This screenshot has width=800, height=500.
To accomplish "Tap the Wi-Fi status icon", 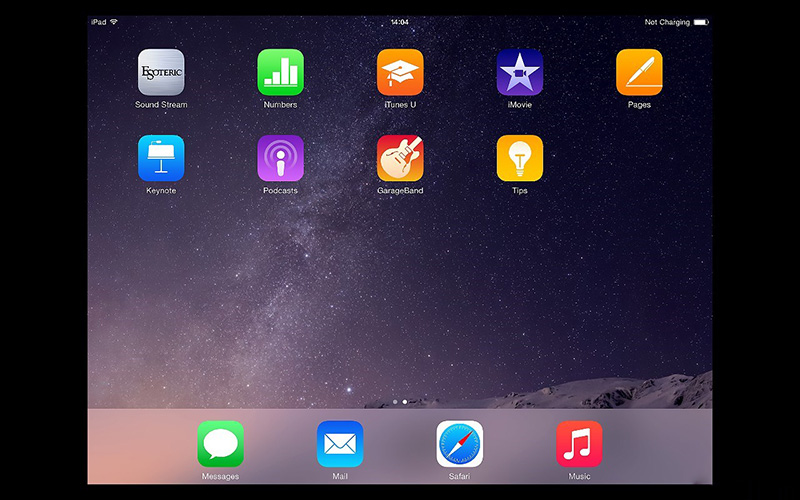I will click(x=114, y=22).
